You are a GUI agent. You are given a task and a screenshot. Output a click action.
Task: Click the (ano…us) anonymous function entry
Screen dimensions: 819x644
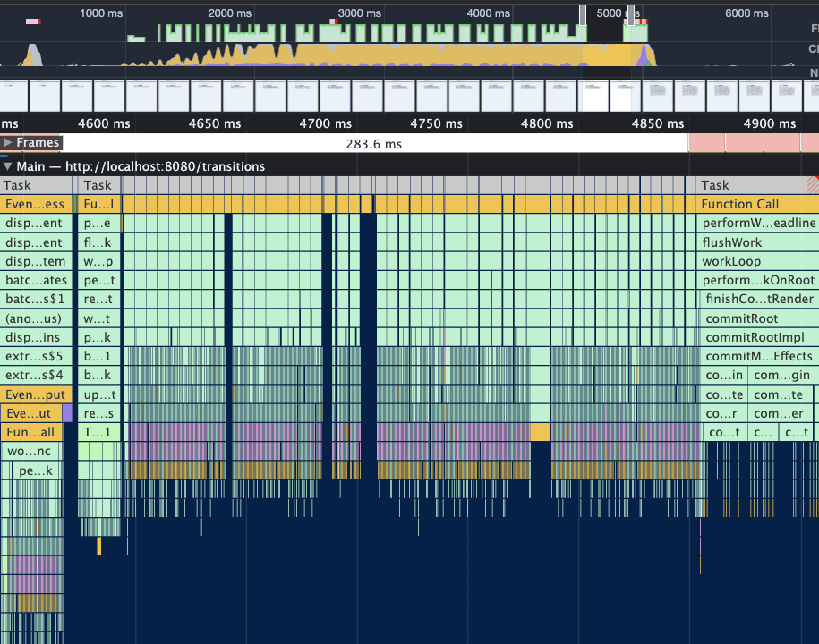pyautogui.click(x=32, y=318)
